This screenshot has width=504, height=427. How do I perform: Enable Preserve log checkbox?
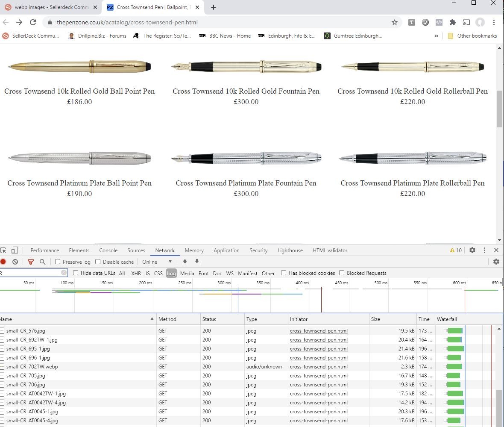coord(58,262)
